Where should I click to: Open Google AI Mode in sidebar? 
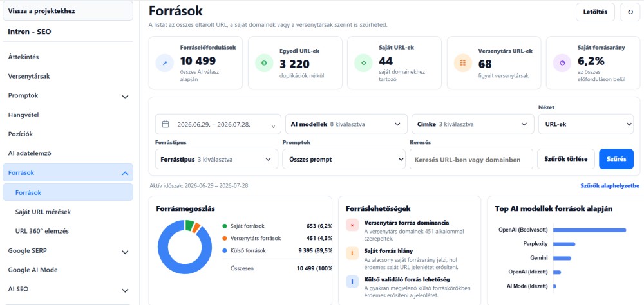[x=33, y=270]
